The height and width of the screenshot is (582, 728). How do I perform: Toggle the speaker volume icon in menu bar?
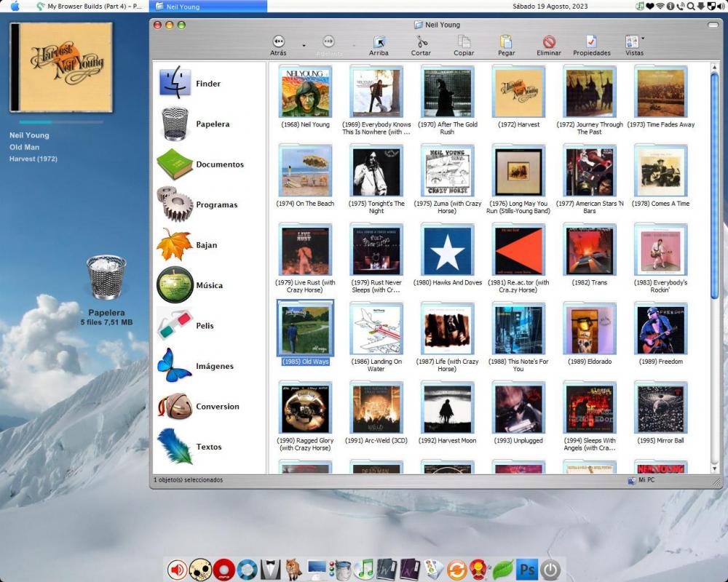click(719, 7)
